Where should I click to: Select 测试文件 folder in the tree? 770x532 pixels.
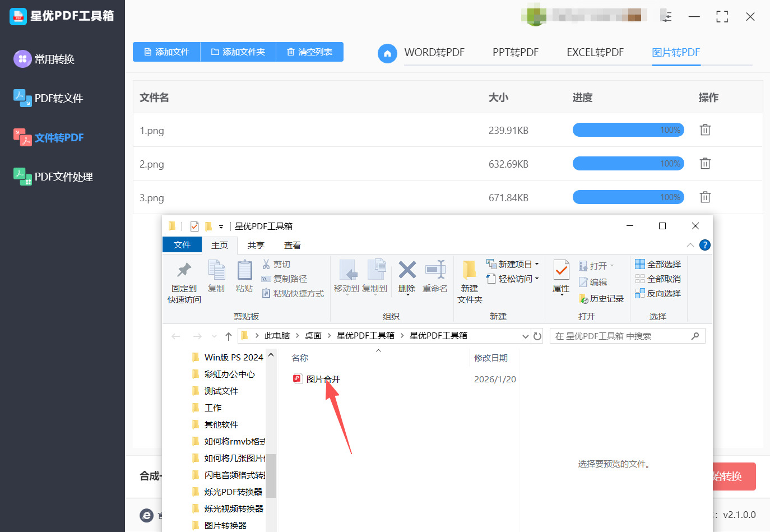215,391
